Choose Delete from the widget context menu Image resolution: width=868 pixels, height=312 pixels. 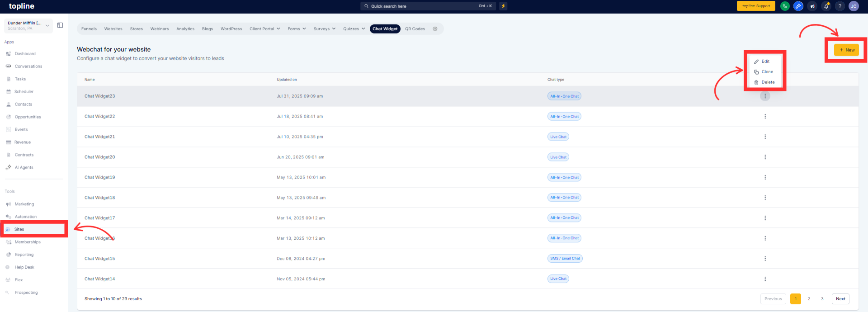pyautogui.click(x=765, y=82)
